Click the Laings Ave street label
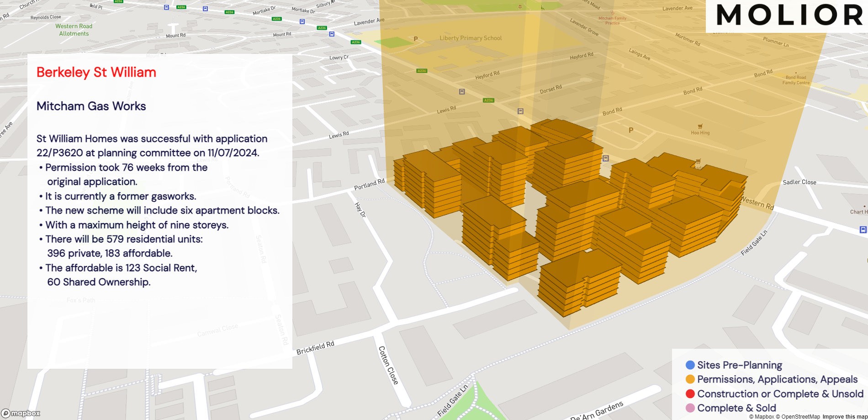The width and height of the screenshot is (868, 420). click(x=640, y=54)
